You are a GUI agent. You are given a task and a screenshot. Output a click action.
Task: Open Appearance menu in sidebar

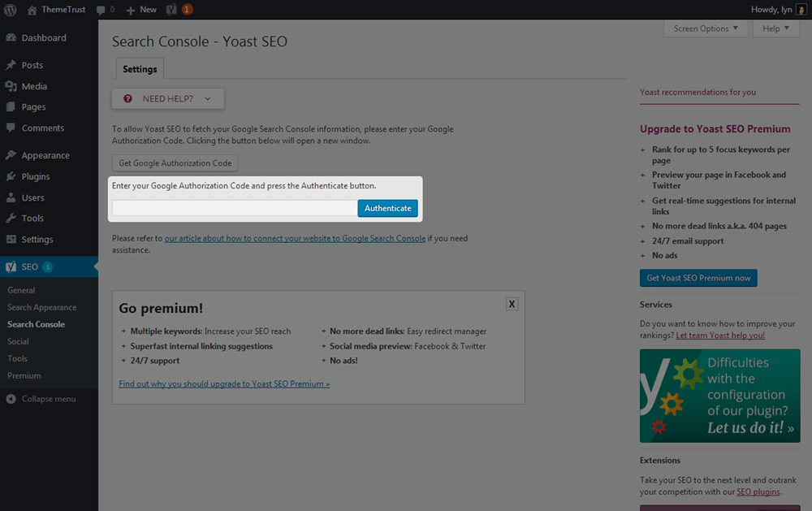(45, 155)
